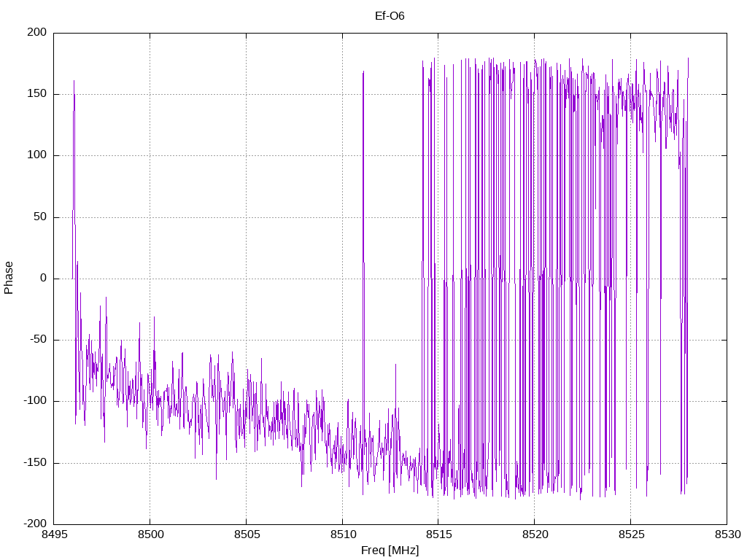747x560 pixels.
Task: Click the x-axis tick label "8510"
Action: pyautogui.click(x=343, y=534)
